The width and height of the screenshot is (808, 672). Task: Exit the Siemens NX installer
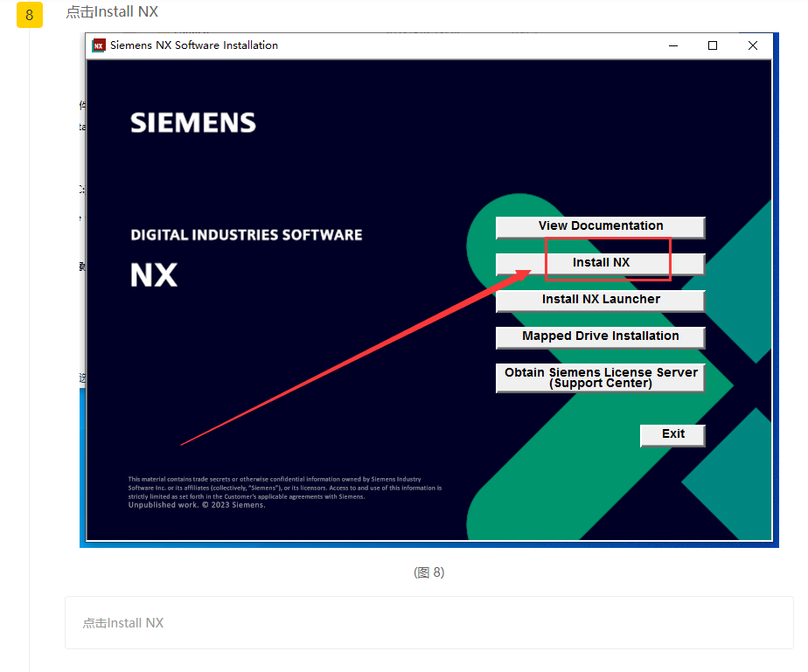[x=672, y=435]
